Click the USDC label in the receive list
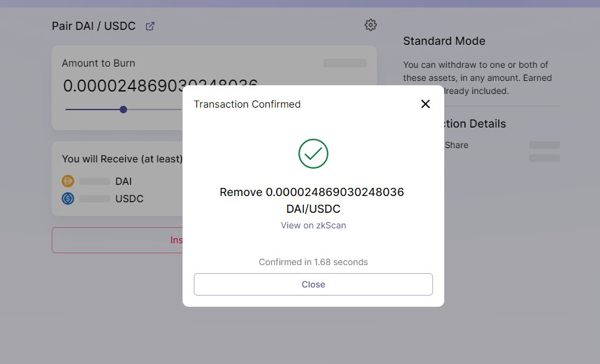 click(130, 198)
